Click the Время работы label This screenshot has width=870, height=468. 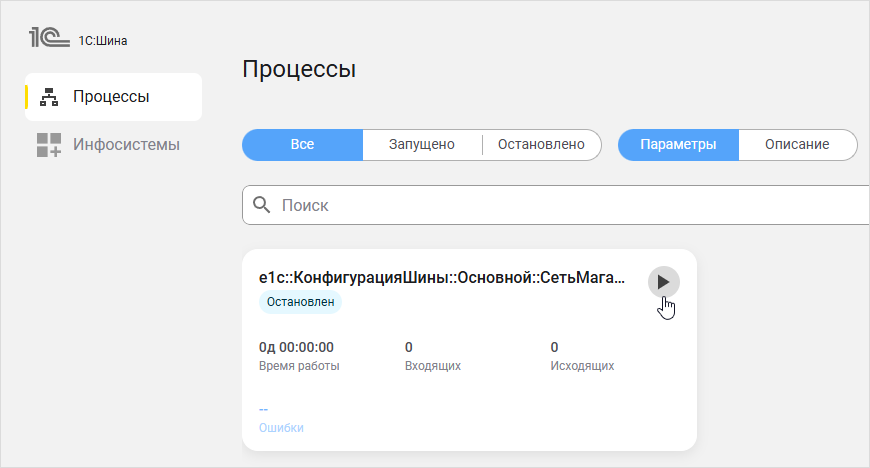(299, 366)
